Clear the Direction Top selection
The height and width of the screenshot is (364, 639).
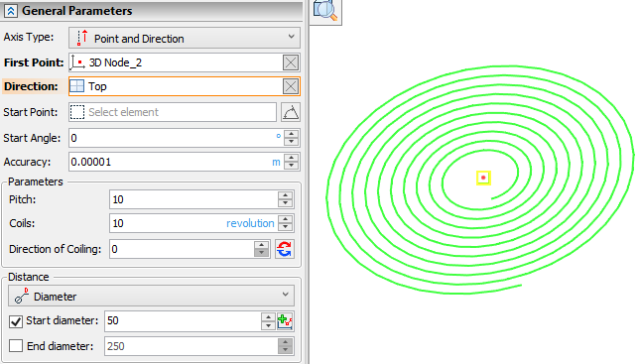[x=291, y=86]
